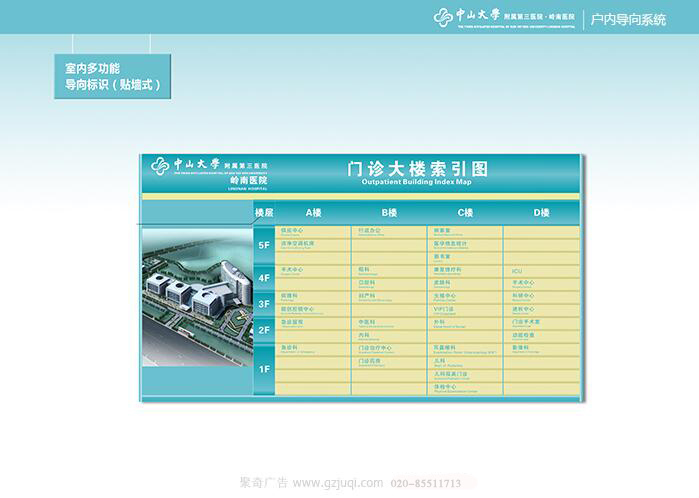Select the D楼 column header
The image size is (699, 498).
click(x=542, y=213)
